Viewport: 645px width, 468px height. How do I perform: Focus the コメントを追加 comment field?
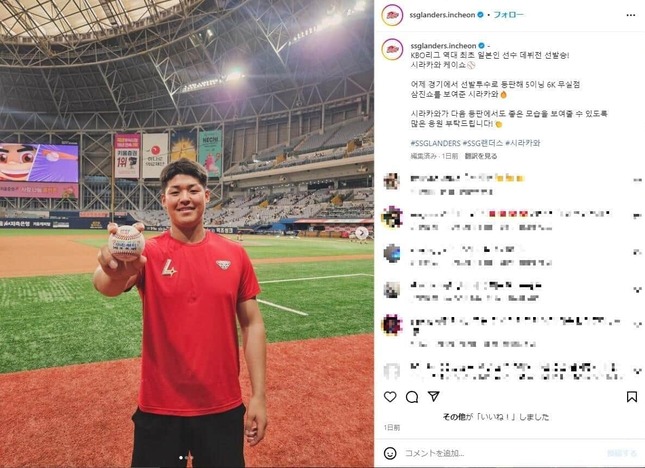502,453
